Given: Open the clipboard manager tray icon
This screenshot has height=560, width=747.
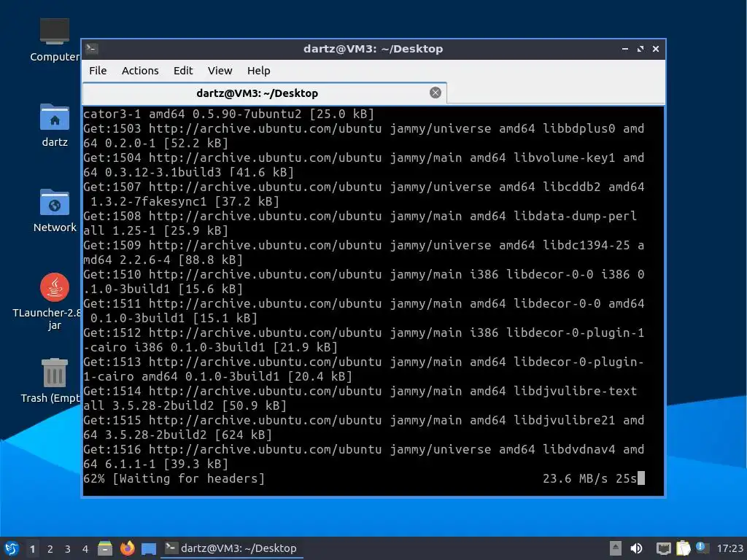Looking at the screenshot, I should pyautogui.click(x=683, y=548).
